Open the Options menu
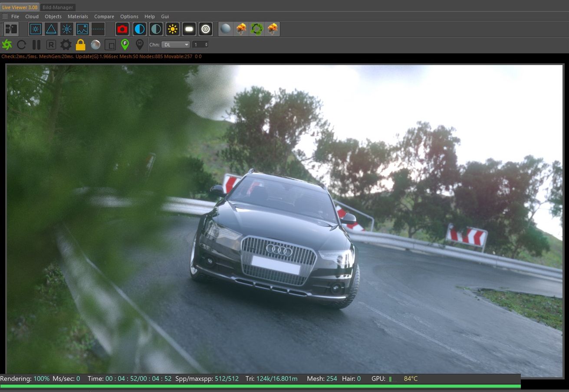Image resolution: width=569 pixels, height=392 pixels. pyautogui.click(x=129, y=16)
